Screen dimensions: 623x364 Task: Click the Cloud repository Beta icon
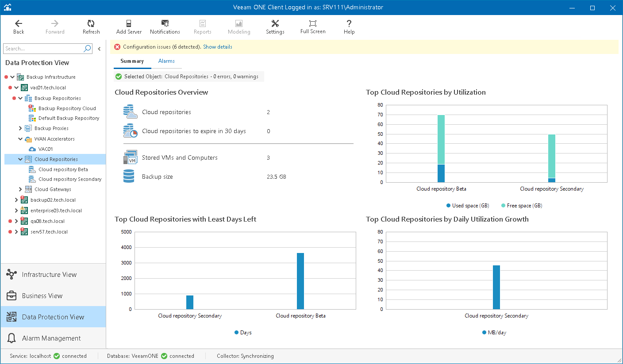click(x=32, y=169)
